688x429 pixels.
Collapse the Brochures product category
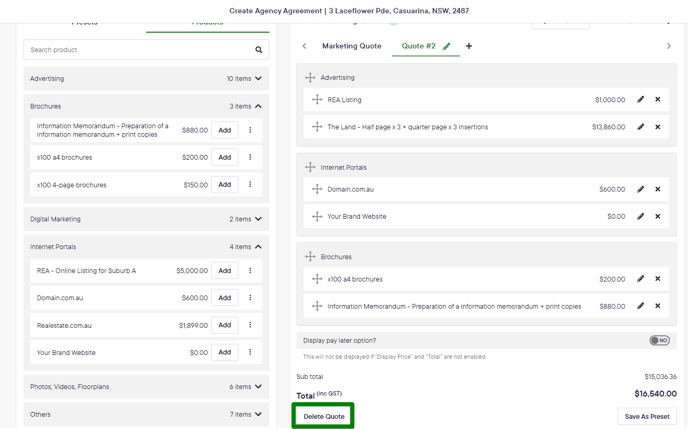tap(258, 106)
